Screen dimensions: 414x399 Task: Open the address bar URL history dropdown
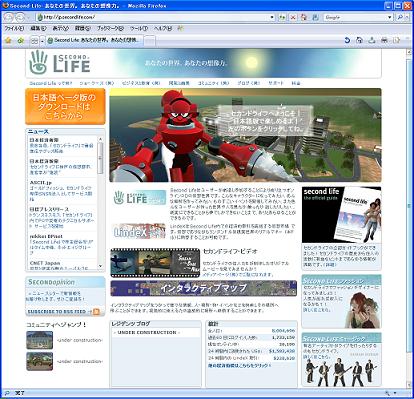(272, 17)
